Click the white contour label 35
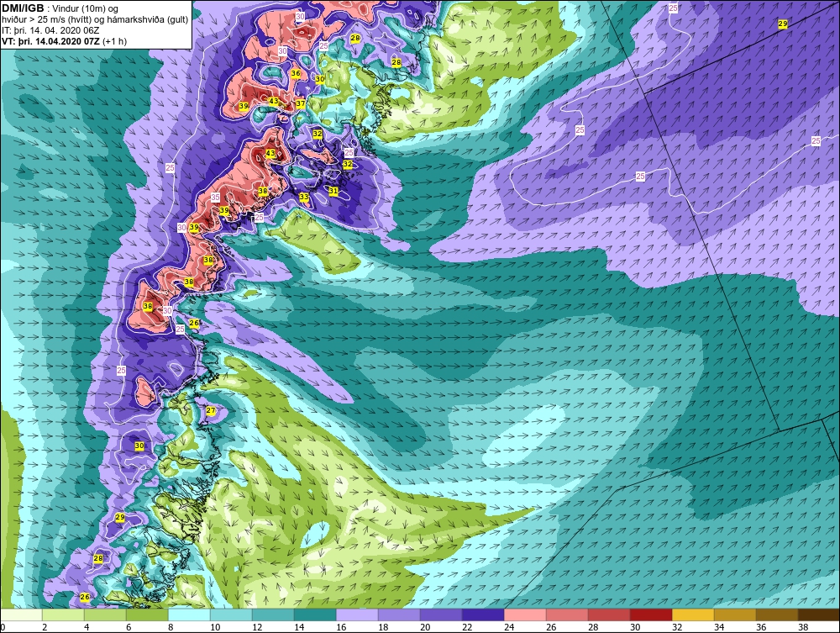The image size is (840, 633). pyautogui.click(x=215, y=198)
